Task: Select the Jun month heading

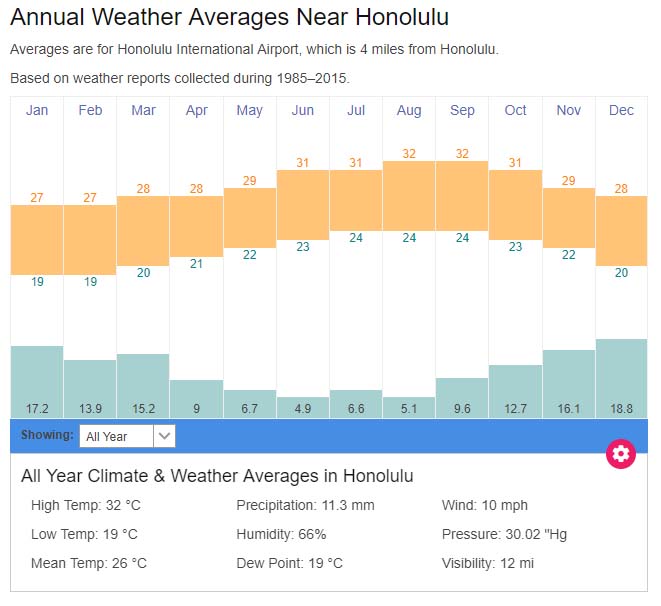Action: (302, 110)
